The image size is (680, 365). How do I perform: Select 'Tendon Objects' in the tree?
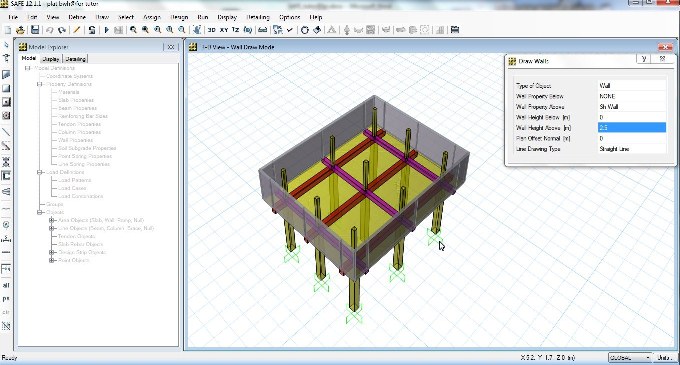pos(76,236)
